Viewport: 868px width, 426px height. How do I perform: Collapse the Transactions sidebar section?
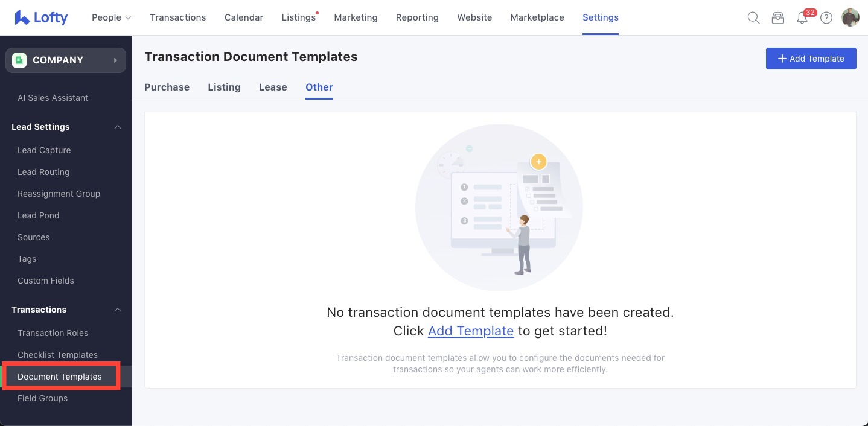pos(118,310)
